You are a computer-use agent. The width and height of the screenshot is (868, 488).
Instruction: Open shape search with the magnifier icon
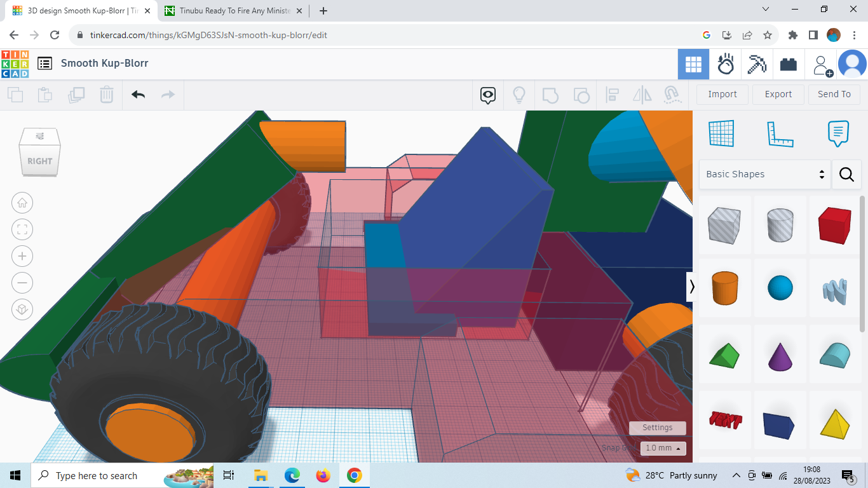tap(846, 174)
